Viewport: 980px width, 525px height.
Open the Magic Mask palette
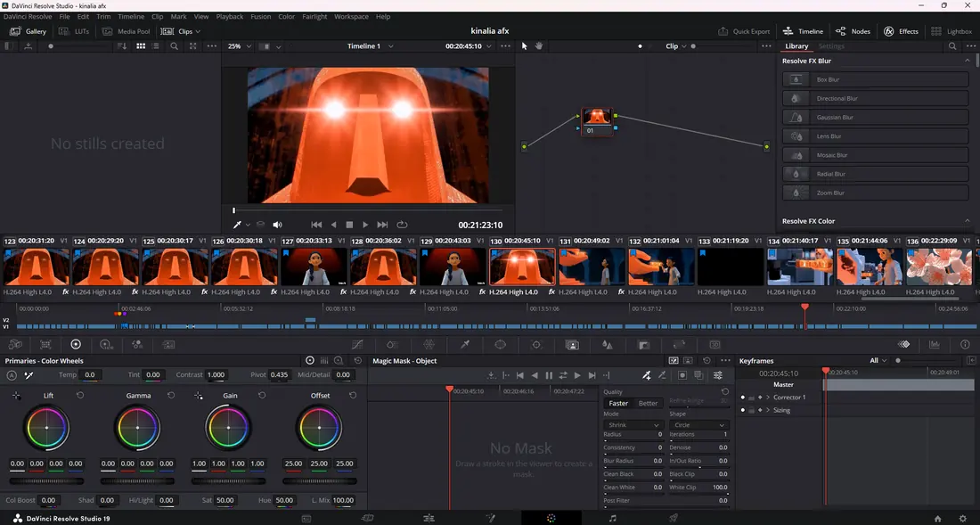[x=572, y=344]
